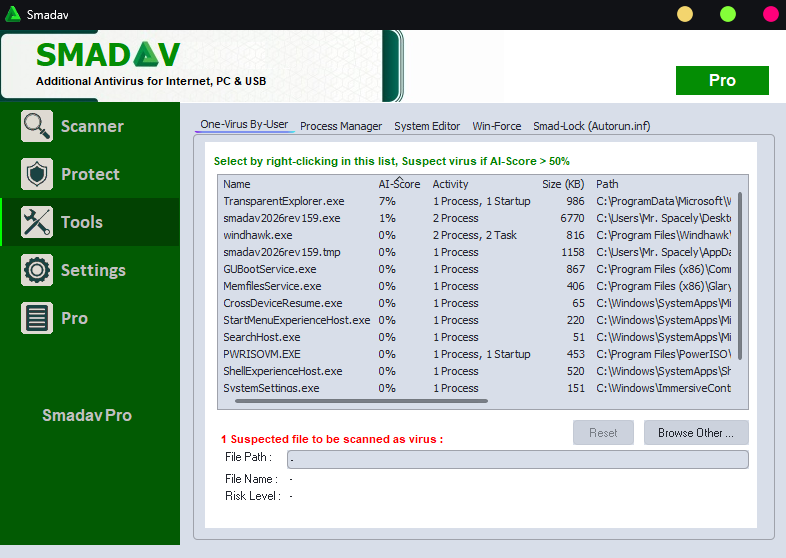Click the Smadav logo in title bar

tap(13, 14)
